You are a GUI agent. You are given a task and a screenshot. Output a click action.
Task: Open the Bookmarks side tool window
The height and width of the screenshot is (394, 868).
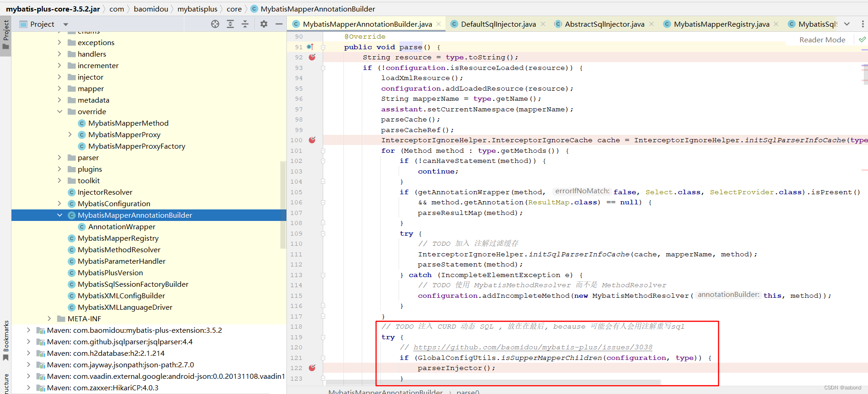click(6, 341)
